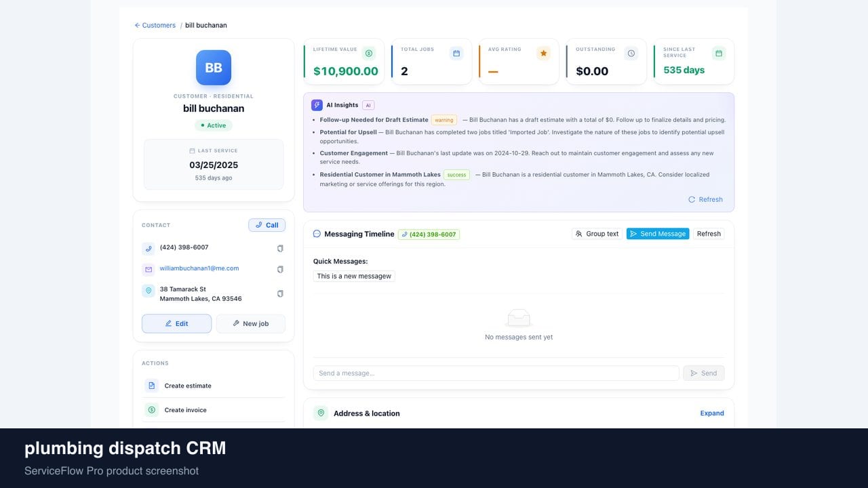
Task: Expand the Address & location section
Action: (712, 413)
